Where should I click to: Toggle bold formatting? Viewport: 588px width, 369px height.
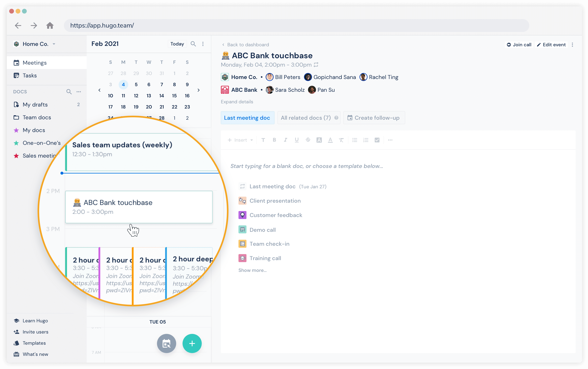point(274,140)
